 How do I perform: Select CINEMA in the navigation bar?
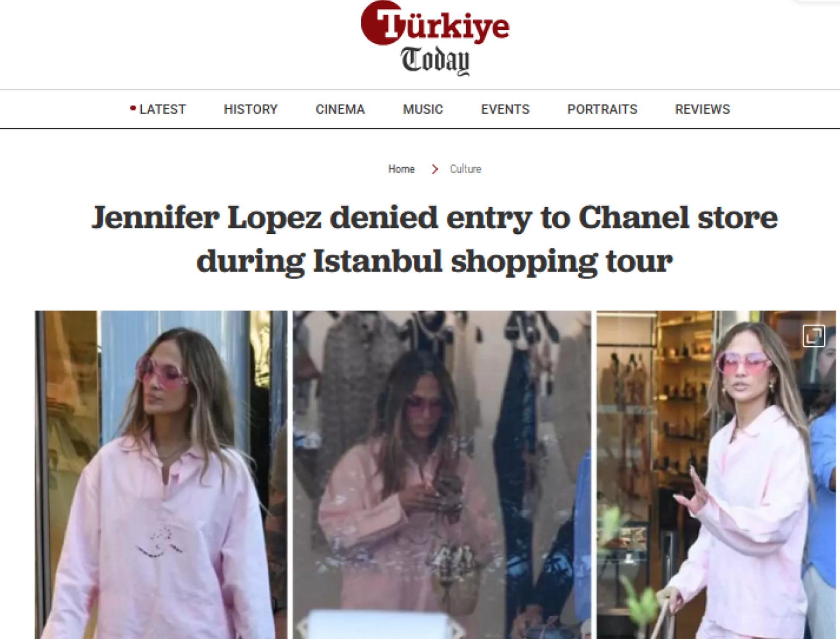(340, 109)
